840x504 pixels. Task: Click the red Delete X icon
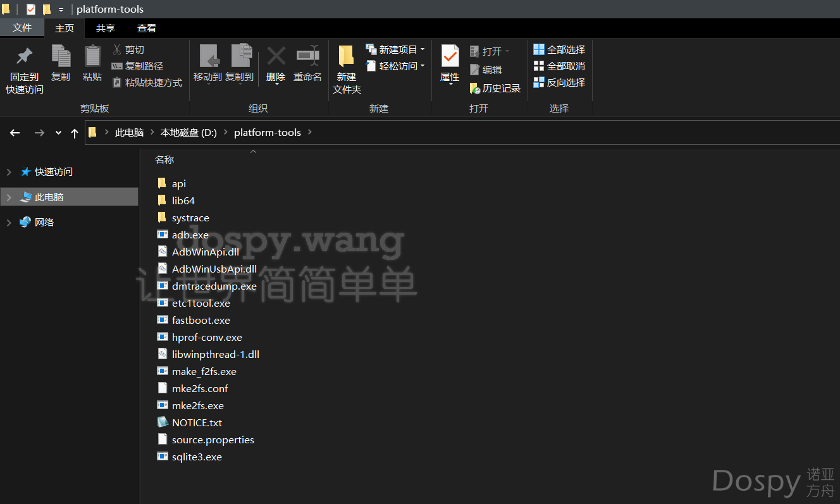(276, 57)
